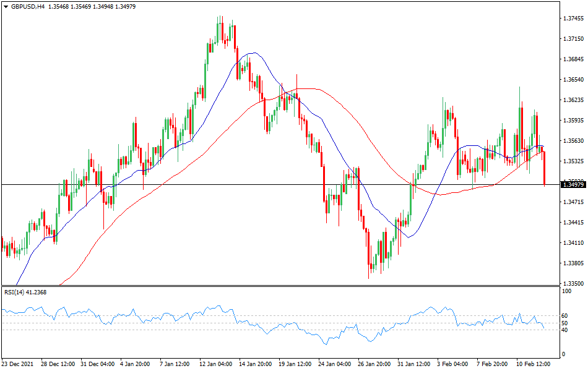Click the black horizontal price level line
The image size is (588, 371).
coord(186,184)
